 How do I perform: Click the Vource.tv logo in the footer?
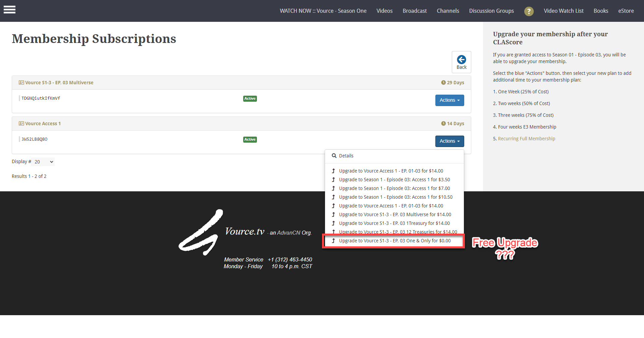pyautogui.click(x=245, y=232)
